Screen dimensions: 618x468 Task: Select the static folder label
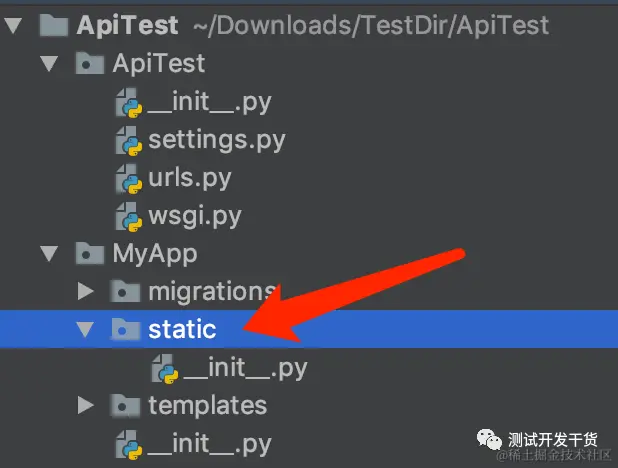[182, 330]
